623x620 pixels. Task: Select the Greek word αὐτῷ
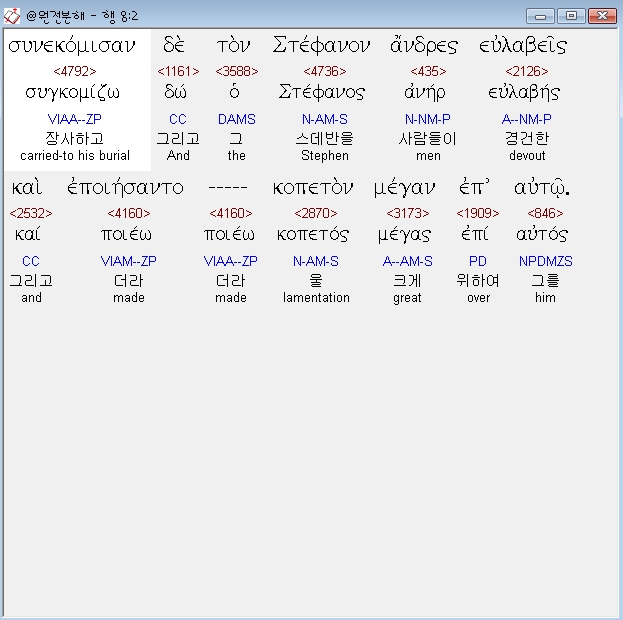(542, 188)
